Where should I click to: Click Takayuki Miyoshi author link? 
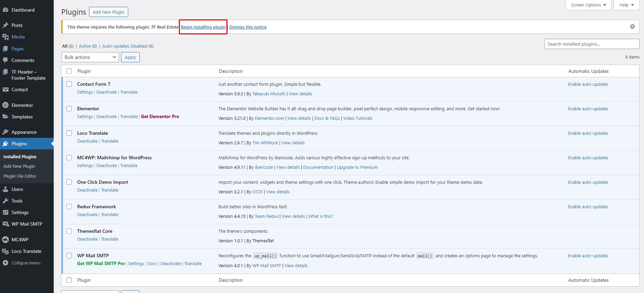[x=269, y=94]
